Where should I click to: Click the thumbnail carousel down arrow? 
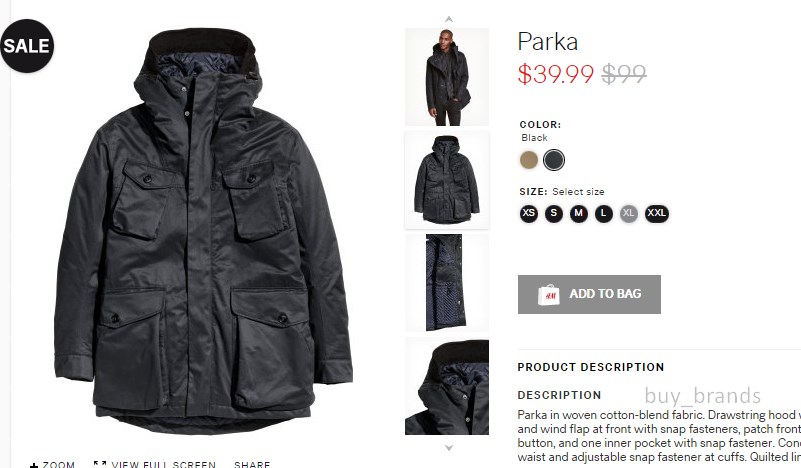click(x=449, y=448)
